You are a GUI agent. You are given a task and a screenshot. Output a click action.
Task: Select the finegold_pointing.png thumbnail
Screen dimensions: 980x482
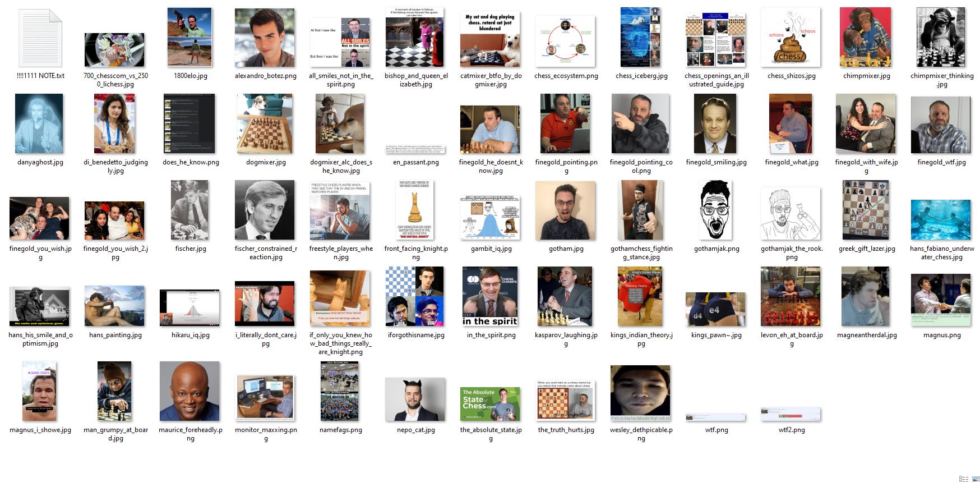[x=565, y=123]
